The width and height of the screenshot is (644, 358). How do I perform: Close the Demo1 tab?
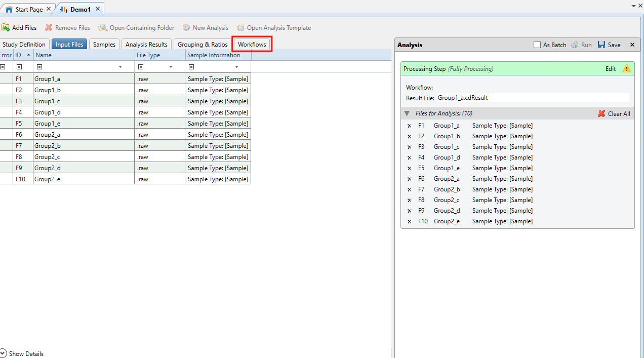click(x=98, y=9)
